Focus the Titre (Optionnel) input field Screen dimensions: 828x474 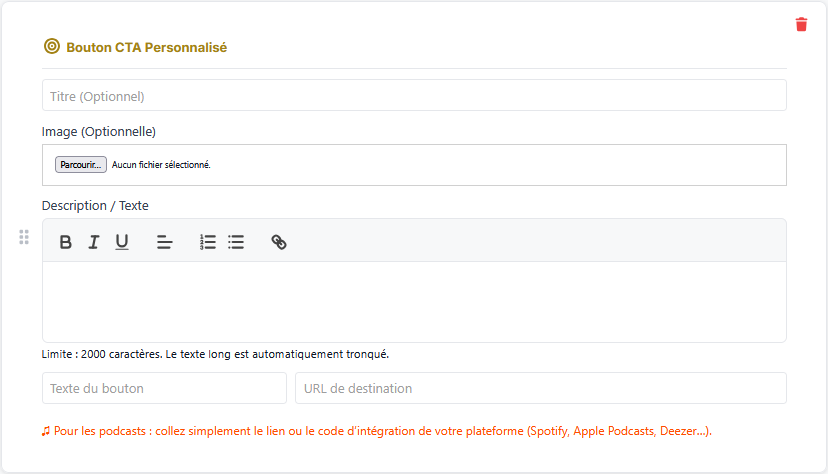(x=414, y=96)
